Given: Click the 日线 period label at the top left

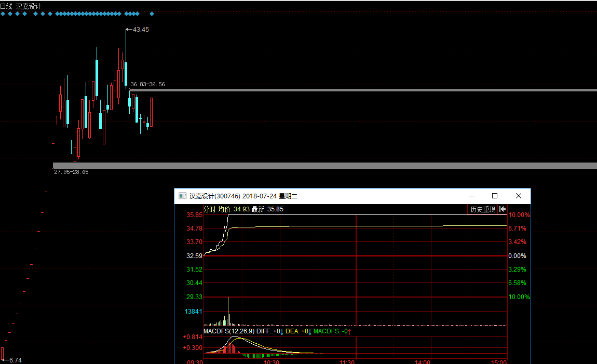Looking at the screenshot, I should coord(6,6).
